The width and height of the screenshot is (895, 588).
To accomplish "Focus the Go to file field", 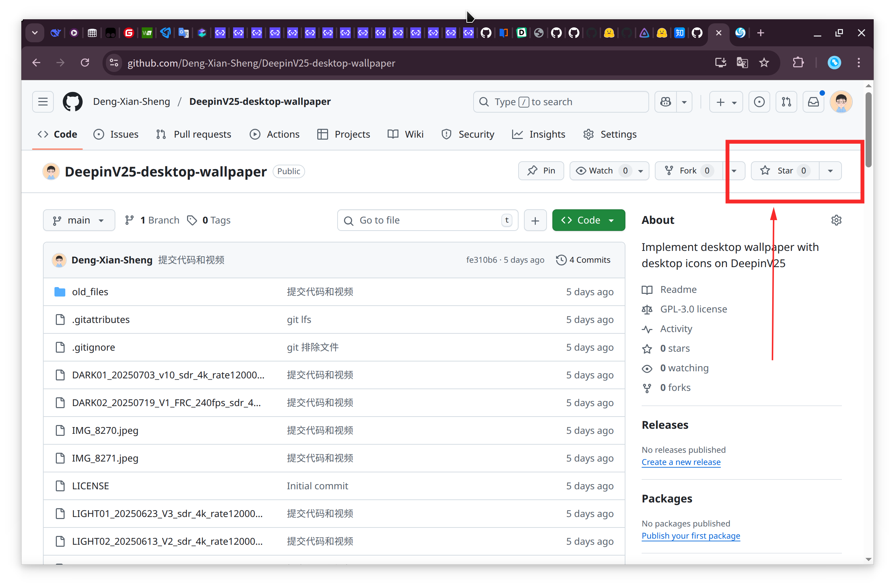I will pos(428,220).
